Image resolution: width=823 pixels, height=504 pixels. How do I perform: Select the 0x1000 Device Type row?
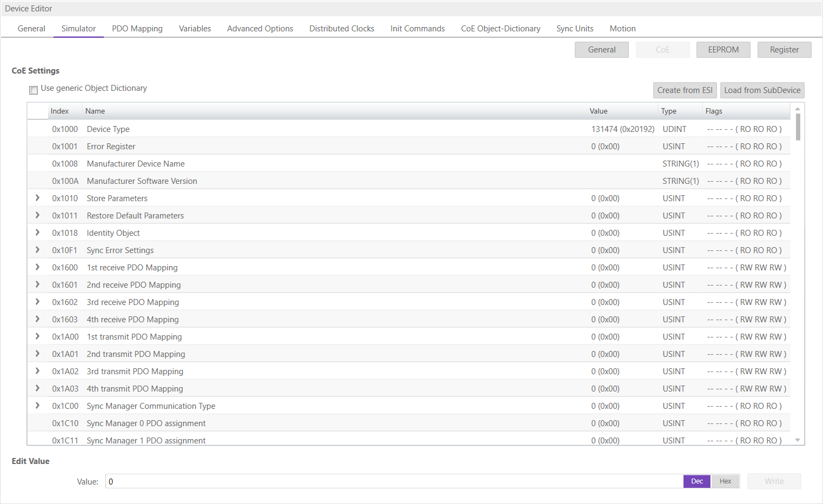(324, 129)
